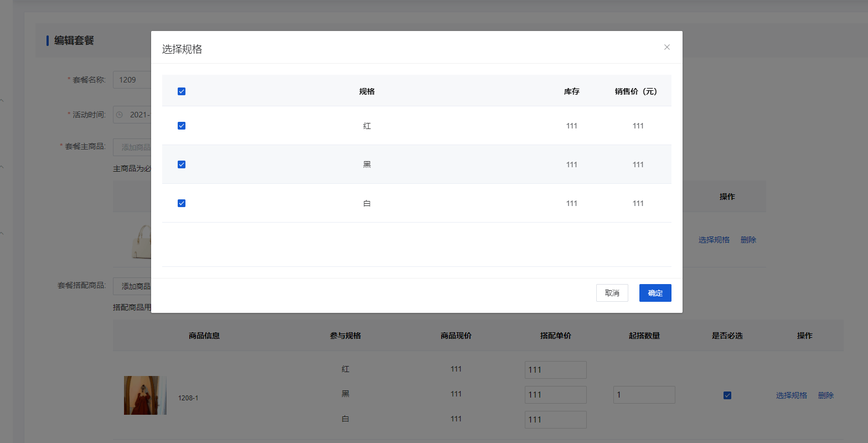Click the 白 specification name in the dialog
The width and height of the screenshot is (868, 443).
click(367, 203)
